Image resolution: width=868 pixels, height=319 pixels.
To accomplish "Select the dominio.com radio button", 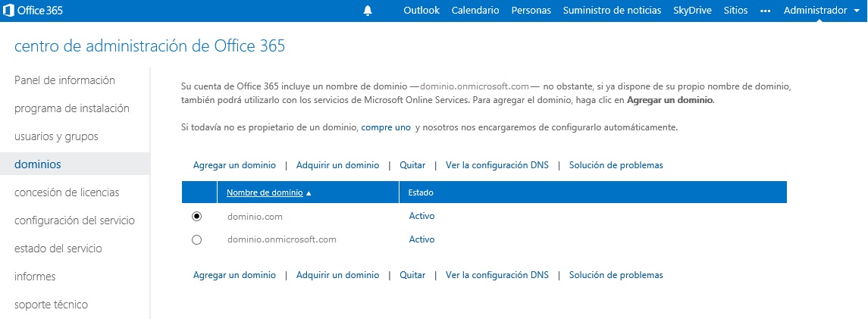I will [197, 216].
